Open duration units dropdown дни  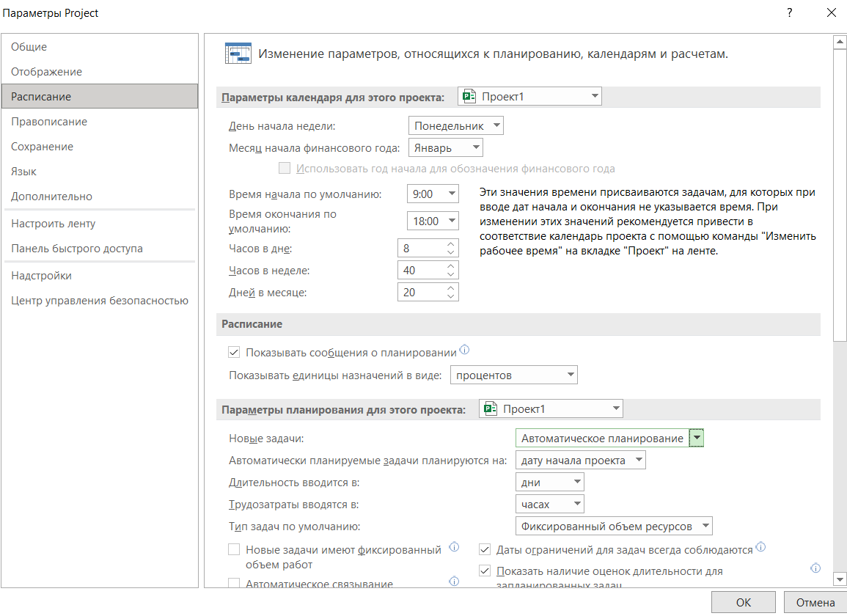pos(550,482)
